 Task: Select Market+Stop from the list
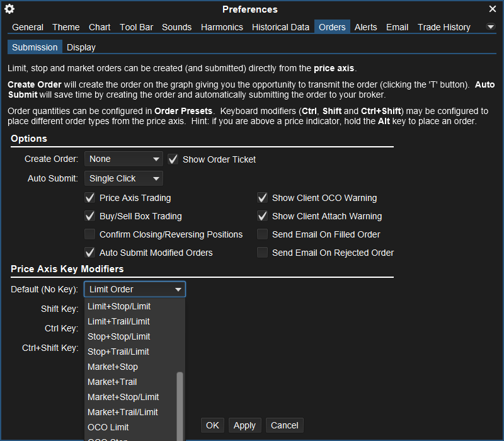(112, 367)
